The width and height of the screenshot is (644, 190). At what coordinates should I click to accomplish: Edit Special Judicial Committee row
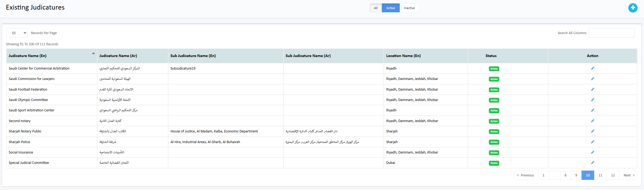coord(592,163)
